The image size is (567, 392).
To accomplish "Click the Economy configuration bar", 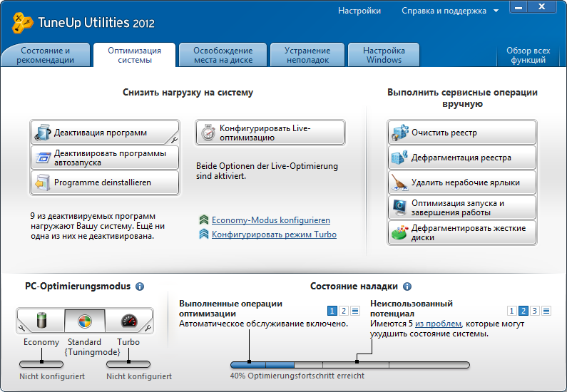I will 41,364.
